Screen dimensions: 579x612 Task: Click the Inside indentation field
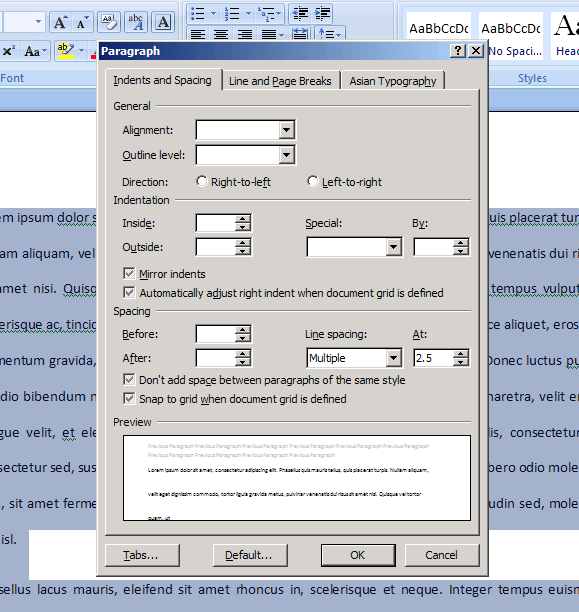click(x=216, y=223)
